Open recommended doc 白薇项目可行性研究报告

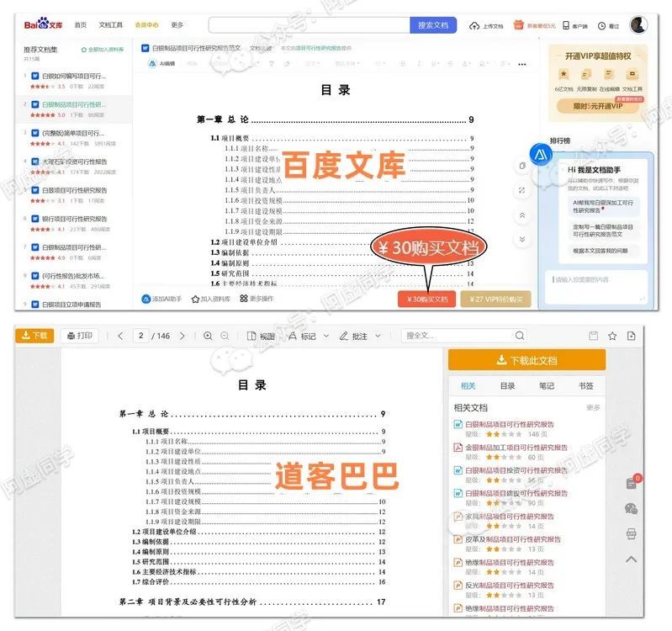(75, 190)
